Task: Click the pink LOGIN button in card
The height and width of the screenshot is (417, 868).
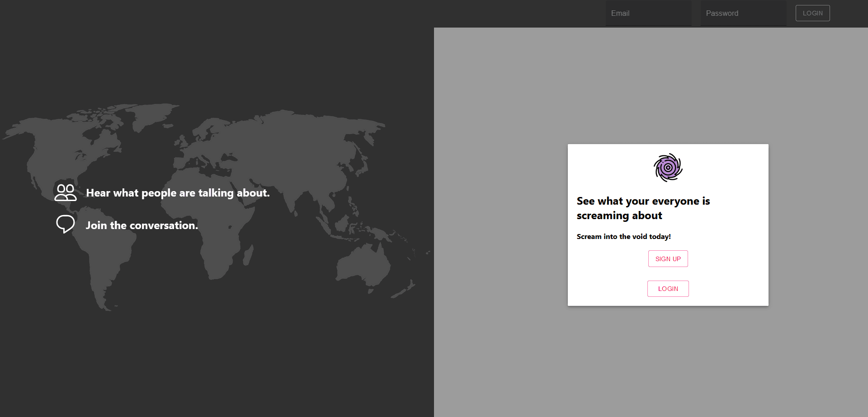Action: tap(668, 289)
